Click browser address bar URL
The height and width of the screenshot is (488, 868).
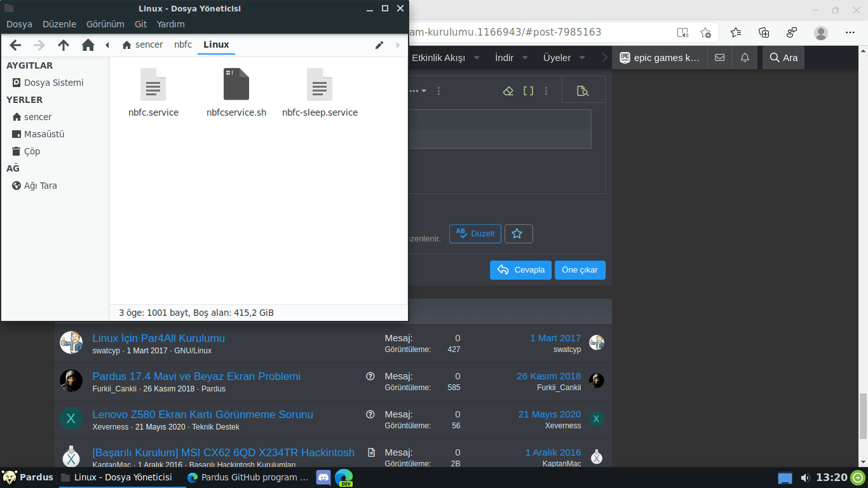(505, 32)
